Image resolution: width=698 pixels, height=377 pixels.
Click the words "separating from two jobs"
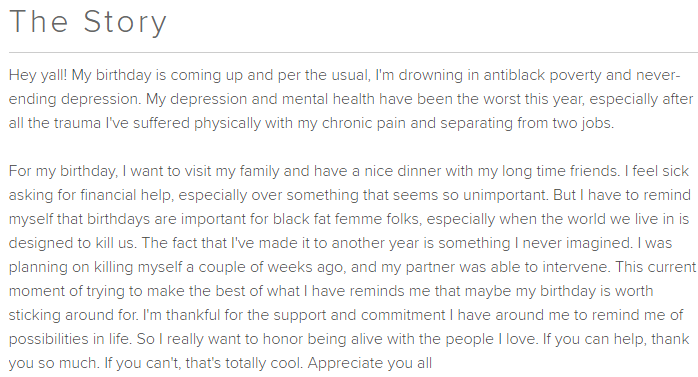526,123
